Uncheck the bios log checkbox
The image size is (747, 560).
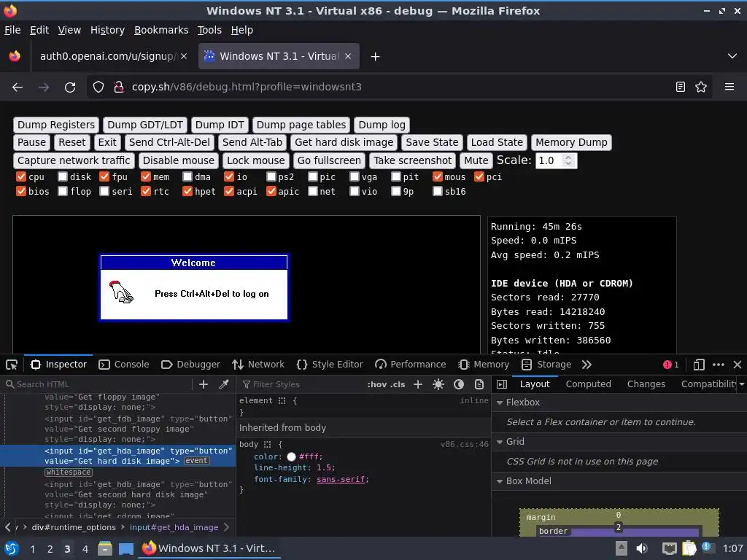[21, 192]
